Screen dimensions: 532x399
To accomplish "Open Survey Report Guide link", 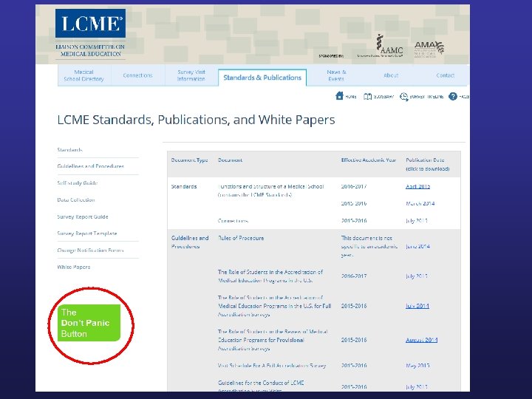I will (83, 216).
